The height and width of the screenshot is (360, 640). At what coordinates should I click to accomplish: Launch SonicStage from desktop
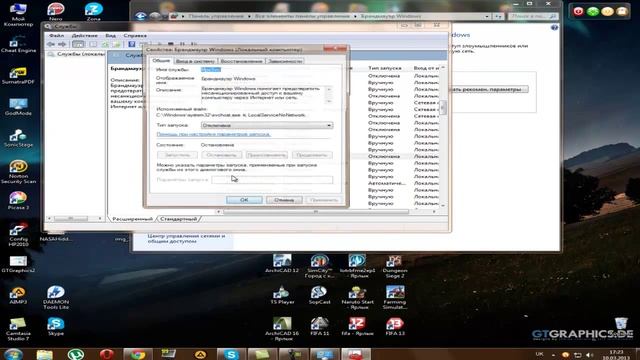tap(18, 138)
